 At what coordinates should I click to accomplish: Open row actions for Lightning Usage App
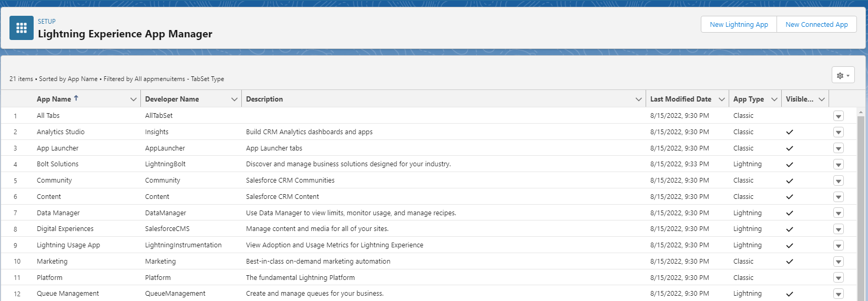(x=838, y=246)
